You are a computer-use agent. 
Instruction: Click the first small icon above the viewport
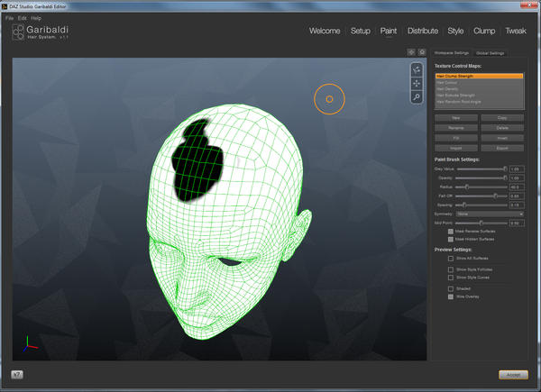click(411, 52)
